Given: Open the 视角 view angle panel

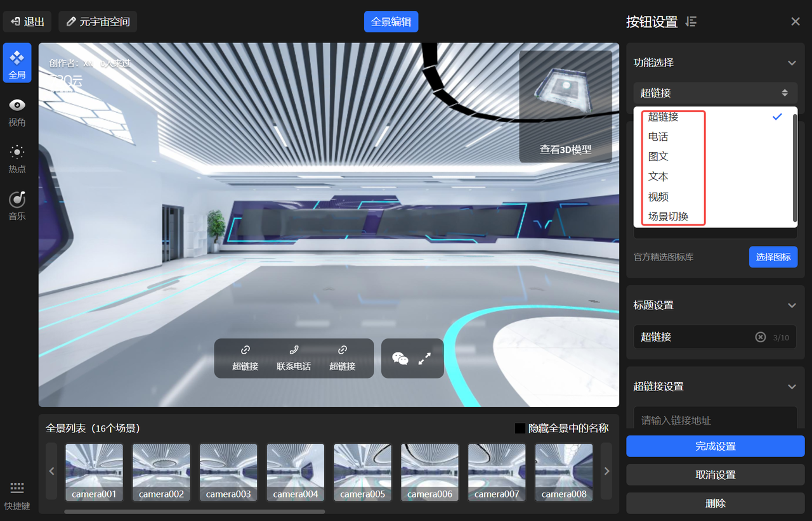Looking at the screenshot, I should coord(17,112).
